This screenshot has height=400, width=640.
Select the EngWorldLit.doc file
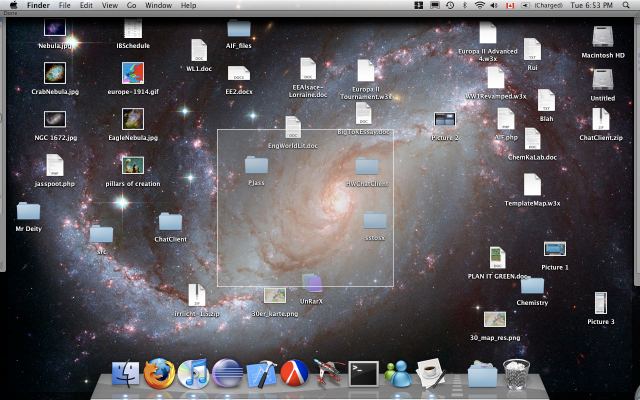(293, 127)
